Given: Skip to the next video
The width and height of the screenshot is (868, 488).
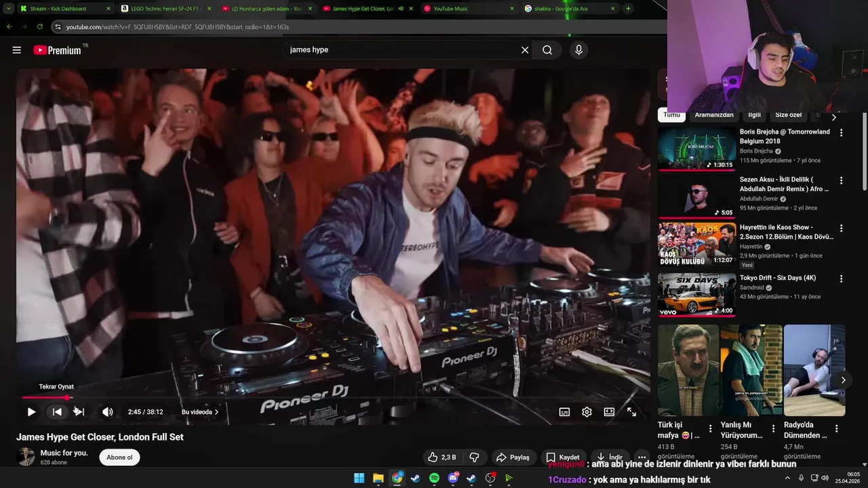Looking at the screenshot, I should coord(79,412).
